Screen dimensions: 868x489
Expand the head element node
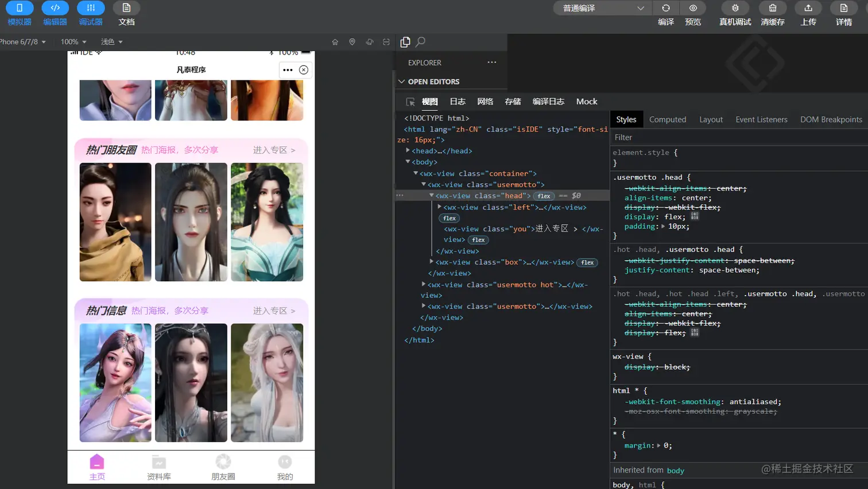pos(408,150)
